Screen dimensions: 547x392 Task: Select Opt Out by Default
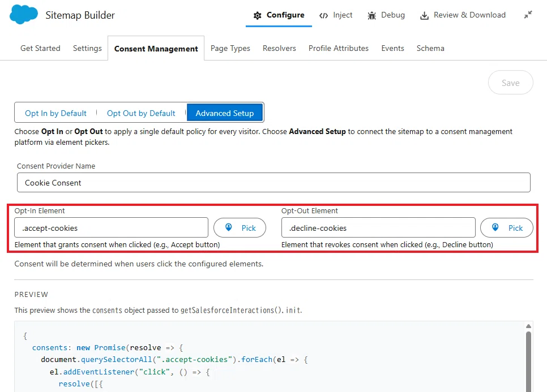tap(142, 113)
